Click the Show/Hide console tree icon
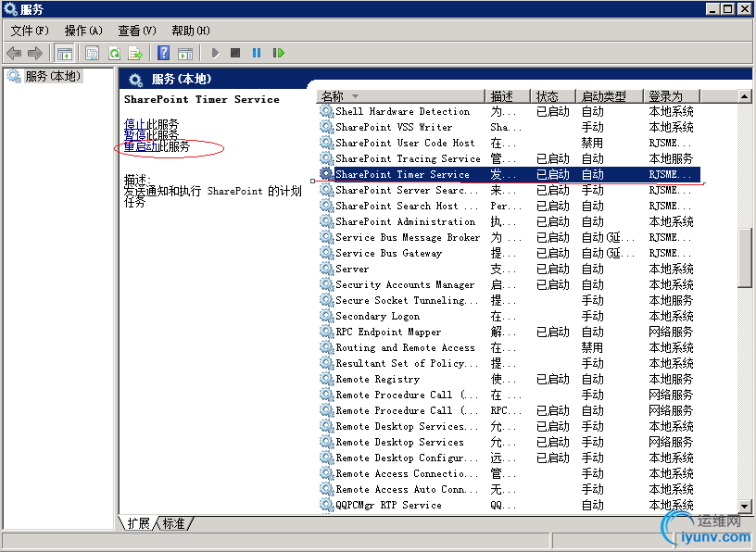The height and width of the screenshot is (552, 756). pyautogui.click(x=65, y=53)
